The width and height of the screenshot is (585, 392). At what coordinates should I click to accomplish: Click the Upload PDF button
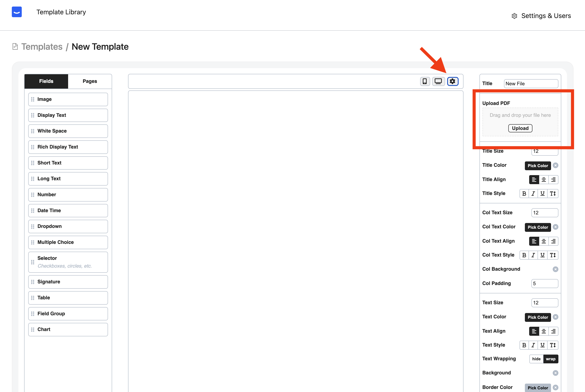click(520, 128)
